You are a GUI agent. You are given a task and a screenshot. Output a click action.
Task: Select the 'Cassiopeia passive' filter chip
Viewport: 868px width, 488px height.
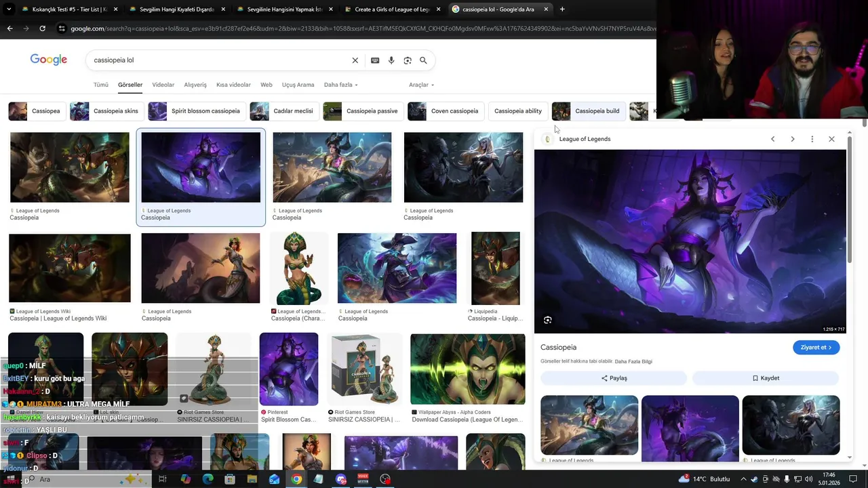tap(363, 111)
